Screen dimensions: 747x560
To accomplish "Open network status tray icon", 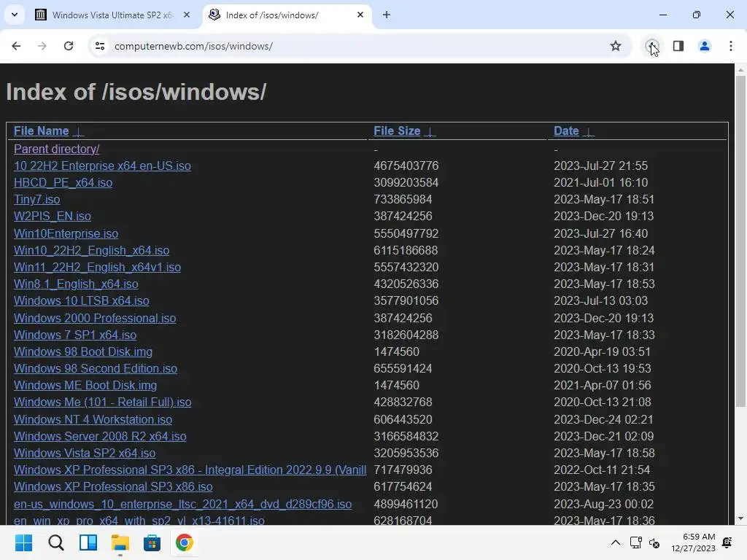I will (x=636, y=542).
